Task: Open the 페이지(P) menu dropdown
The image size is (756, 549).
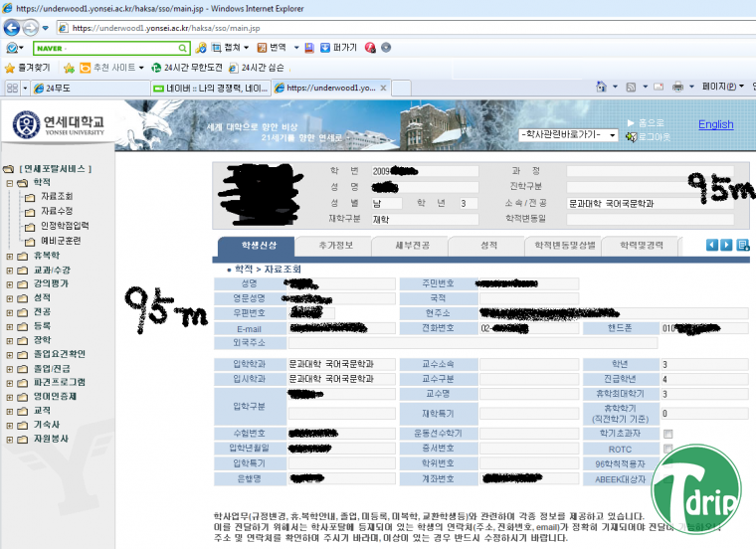Action: [x=741, y=87]
